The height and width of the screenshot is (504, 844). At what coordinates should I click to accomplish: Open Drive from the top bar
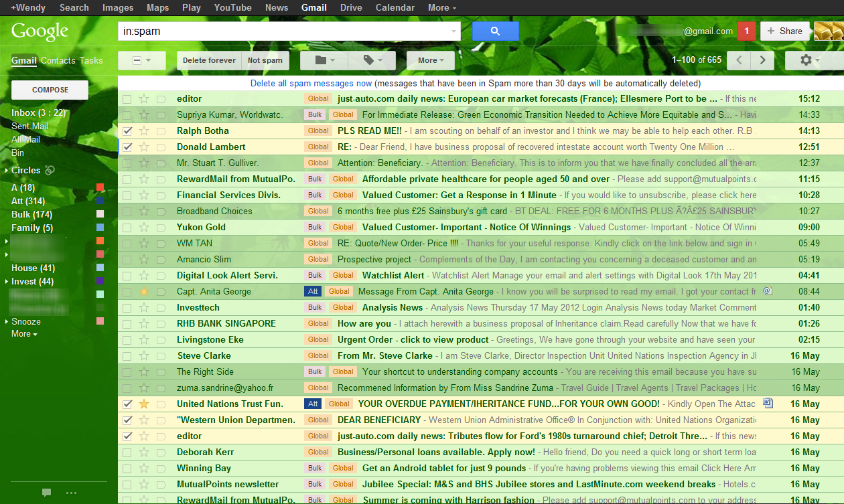tap(351, 7)
